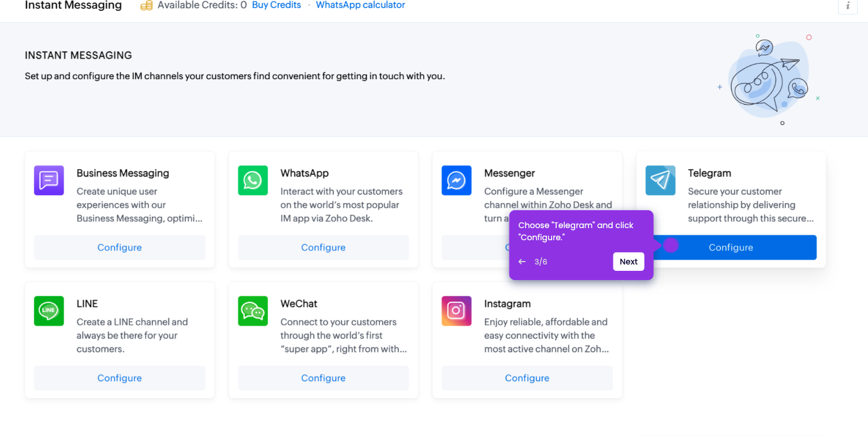Click the Instagram logo icon
The height and width of the screenshot is (436, 868).
coord(457,311)
